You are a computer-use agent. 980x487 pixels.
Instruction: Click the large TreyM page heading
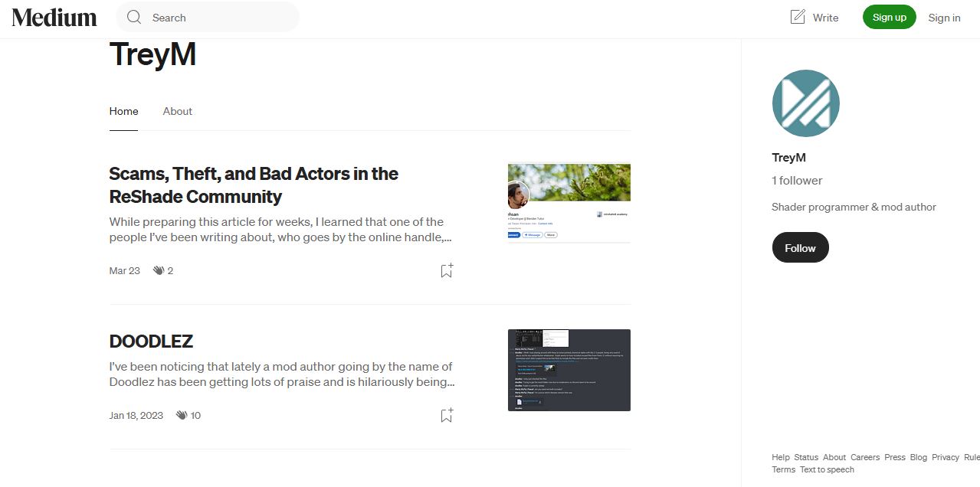pos(152,54)
